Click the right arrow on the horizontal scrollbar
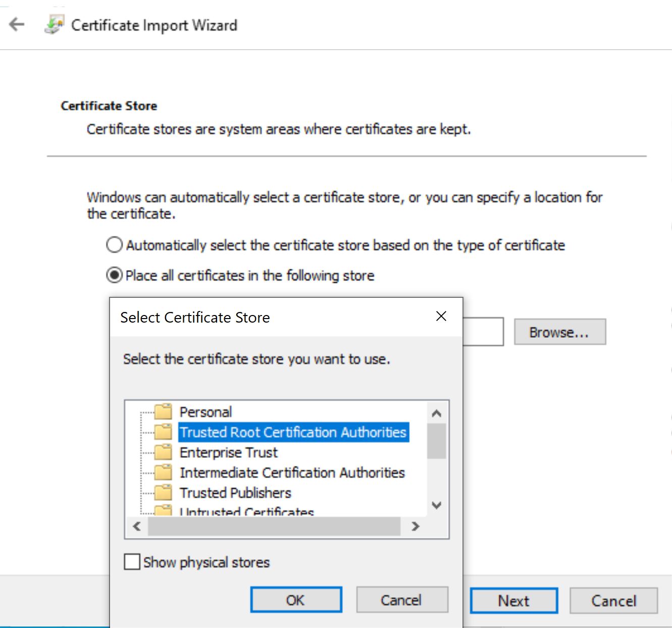 tap(415, 527)
